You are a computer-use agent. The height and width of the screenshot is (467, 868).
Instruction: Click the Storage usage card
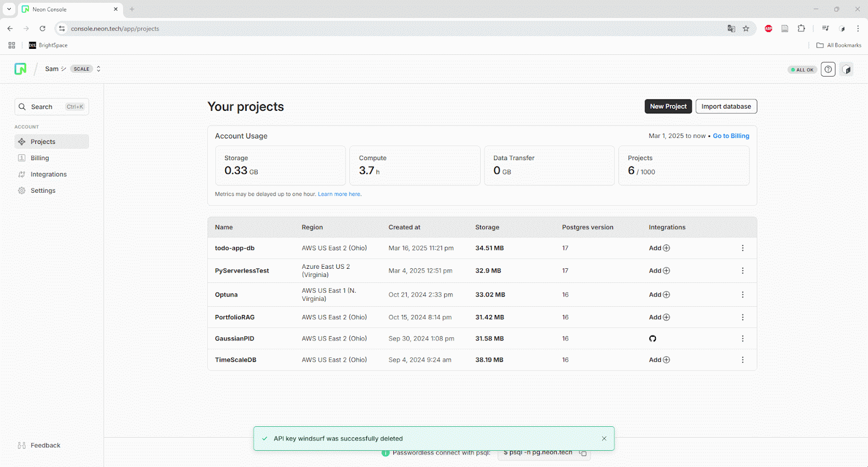click(x=280, y=166)
